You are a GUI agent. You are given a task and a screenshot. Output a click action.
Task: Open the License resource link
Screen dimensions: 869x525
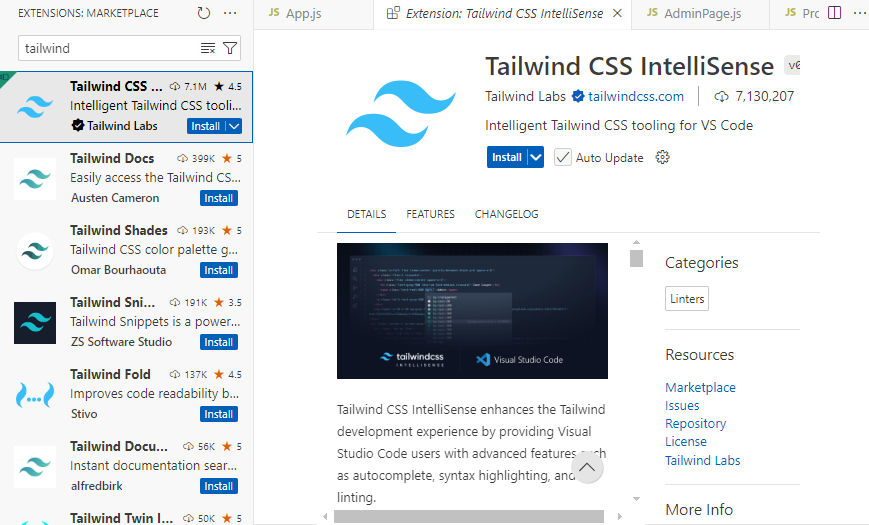point(686,442)
